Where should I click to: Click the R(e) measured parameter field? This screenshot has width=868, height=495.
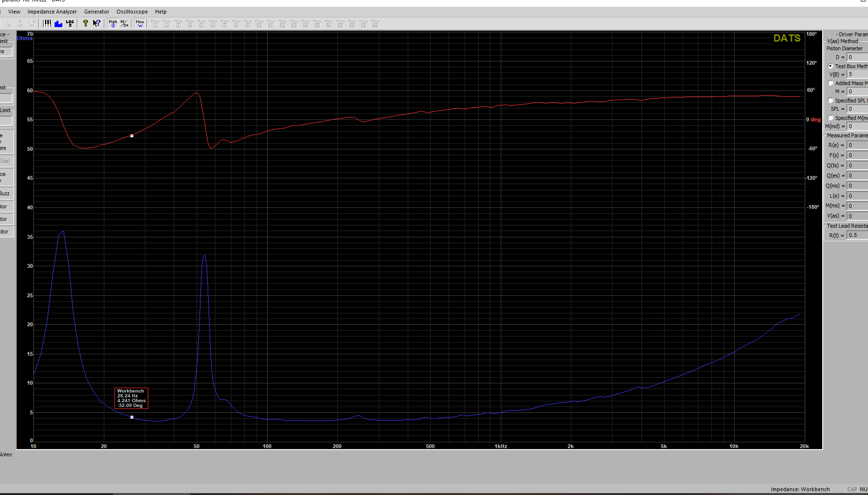pos(857,145)
